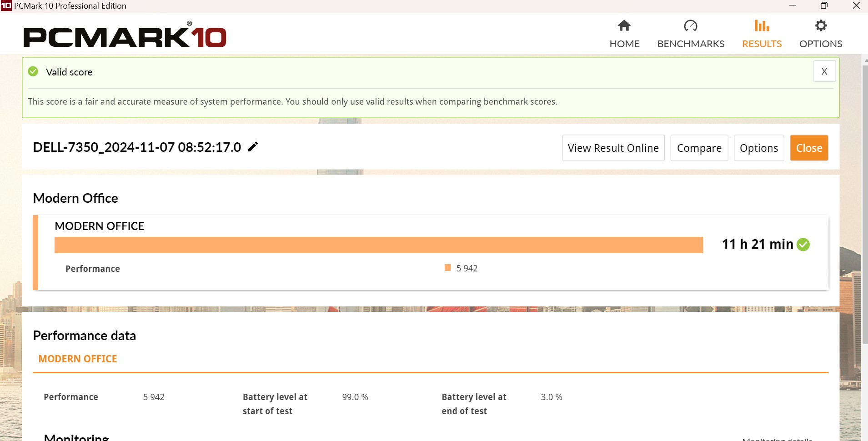The image size is (868, 441).
Task: Restore down the window from title bar
Action: point(823,6)
